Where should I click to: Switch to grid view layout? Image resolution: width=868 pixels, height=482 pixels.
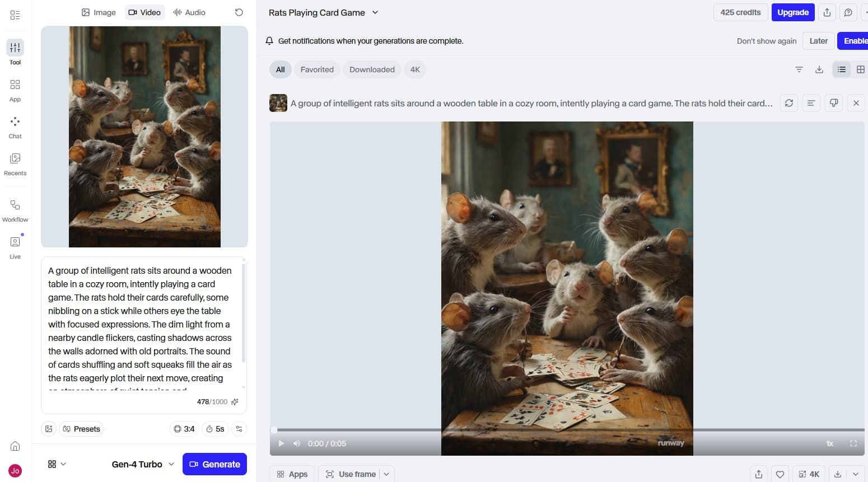860,69
